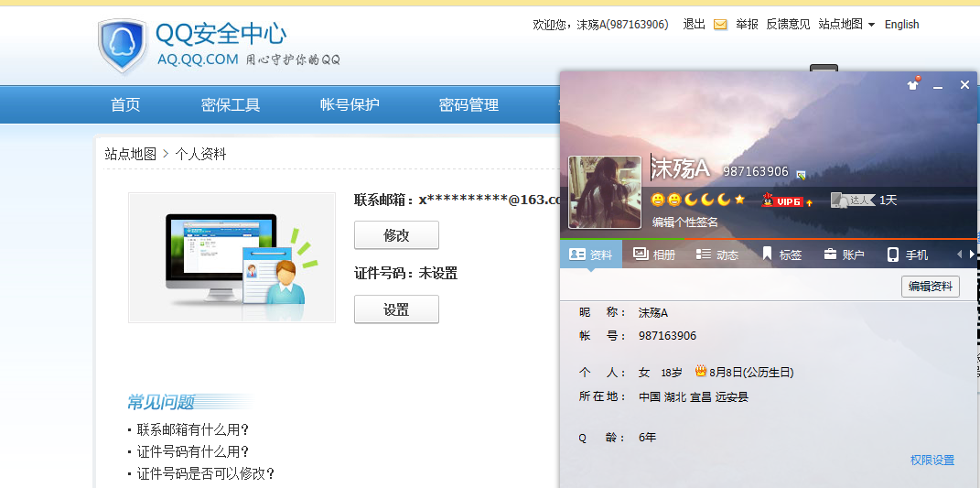Click 编辑个性签名 to edit signature
Image resolution: width=980 pixels, height=488 pixels.
(x=685, y=222)
